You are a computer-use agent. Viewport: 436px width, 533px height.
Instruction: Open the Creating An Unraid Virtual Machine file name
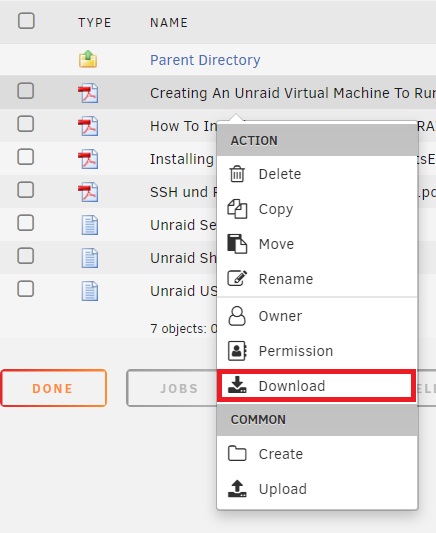(x=293, y=93)
